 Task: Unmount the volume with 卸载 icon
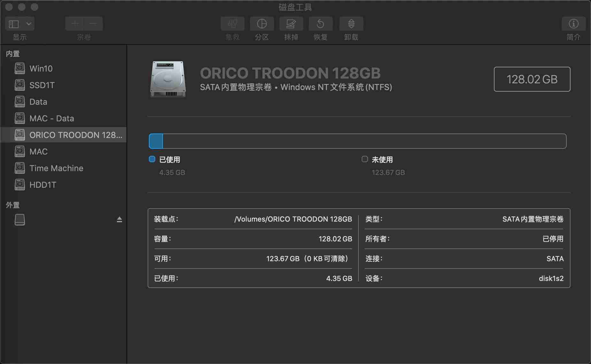point(351,24)
